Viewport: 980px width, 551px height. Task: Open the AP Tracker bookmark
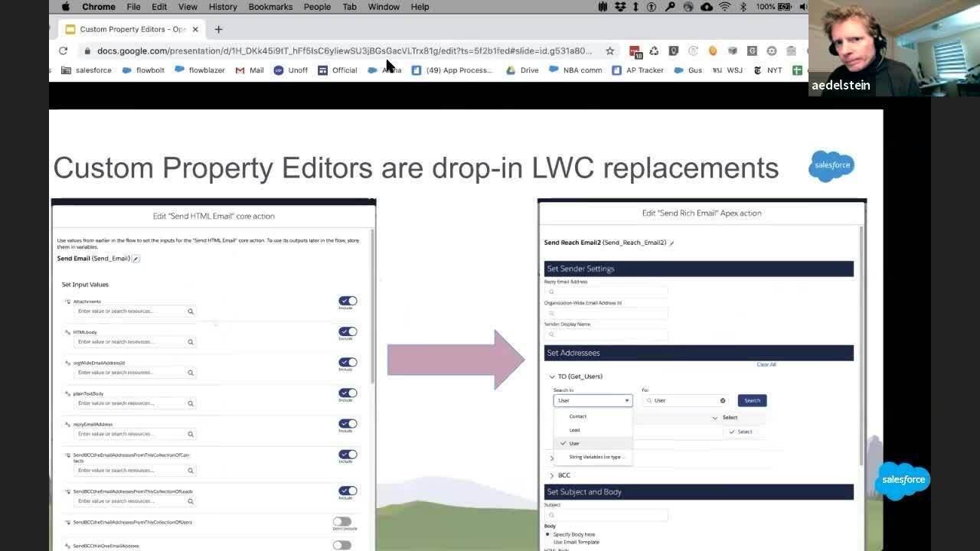pyautogui.click(x=638, y=70)
